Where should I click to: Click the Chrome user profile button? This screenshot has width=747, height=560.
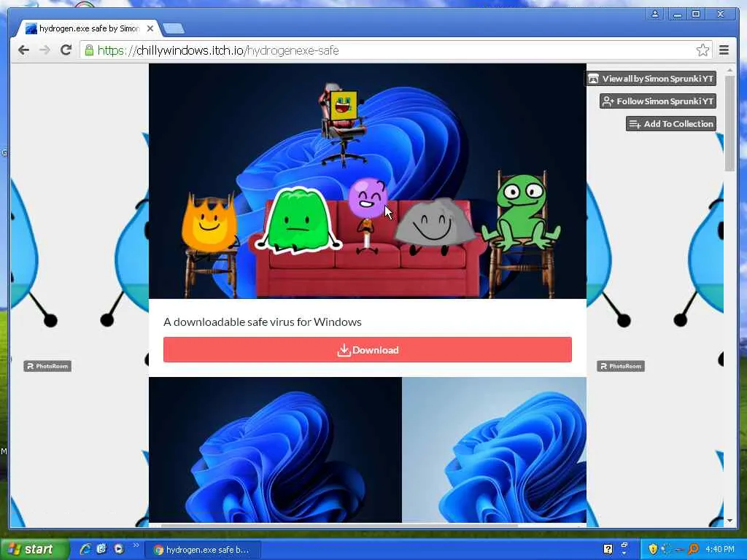655,15
